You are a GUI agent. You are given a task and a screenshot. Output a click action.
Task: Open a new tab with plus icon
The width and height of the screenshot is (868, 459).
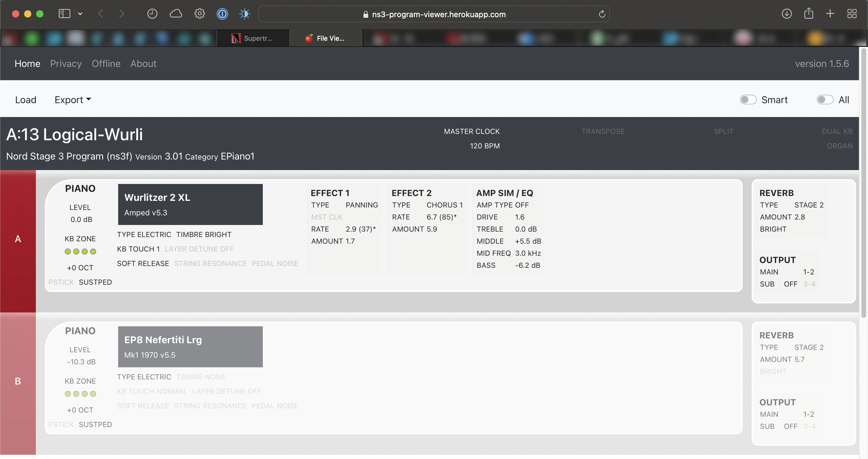pyautogui.click(x=830, y=14)
